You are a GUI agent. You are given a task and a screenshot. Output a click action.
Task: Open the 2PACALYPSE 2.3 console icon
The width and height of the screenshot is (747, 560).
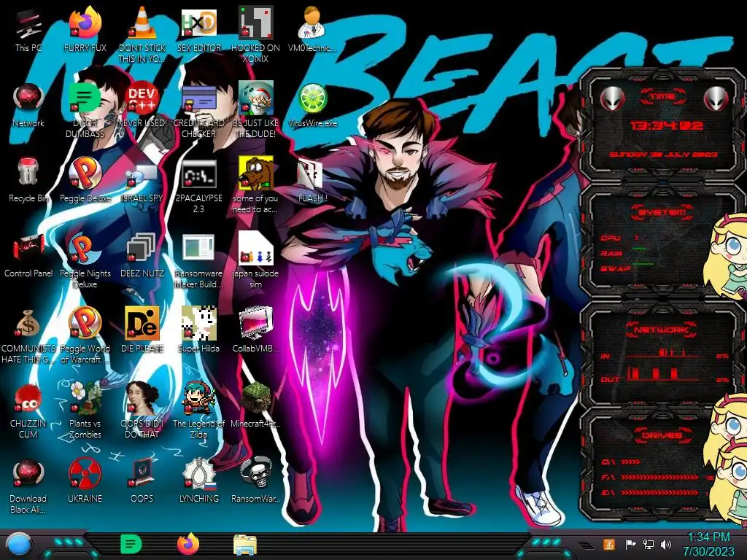(198, 174)
